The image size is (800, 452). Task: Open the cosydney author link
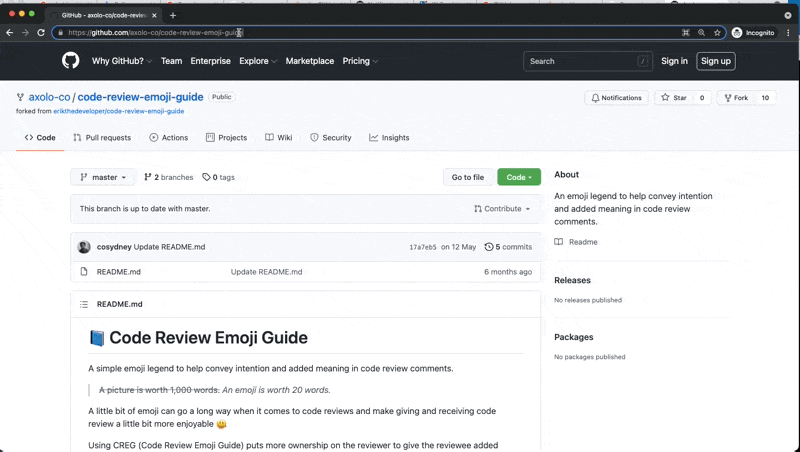point(114,247)
